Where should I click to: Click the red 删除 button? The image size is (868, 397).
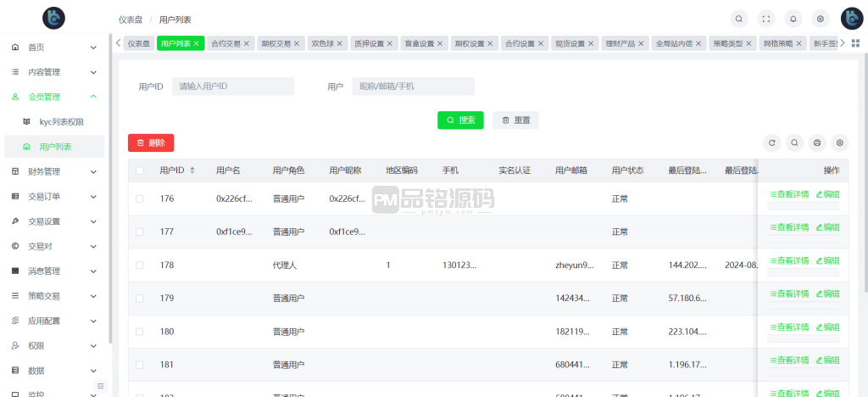click(151, 143)
